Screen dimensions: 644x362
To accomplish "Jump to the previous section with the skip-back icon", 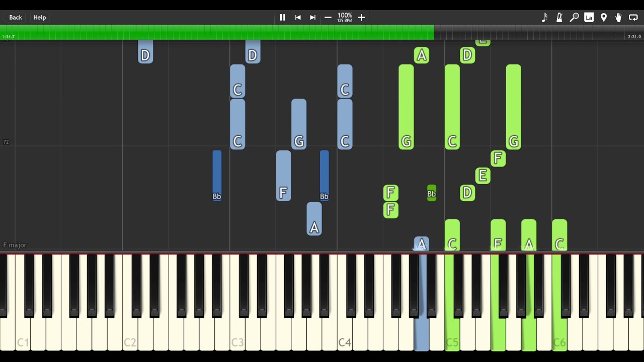I will point(298,18).
